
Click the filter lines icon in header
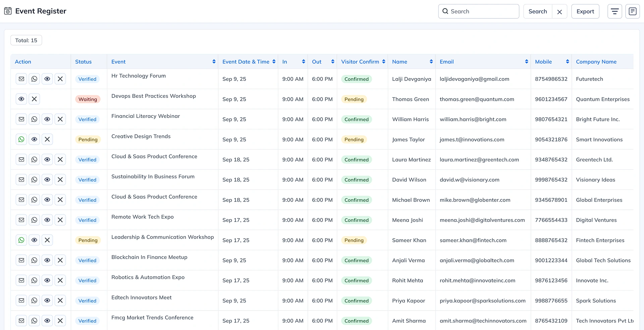(614, 11)
